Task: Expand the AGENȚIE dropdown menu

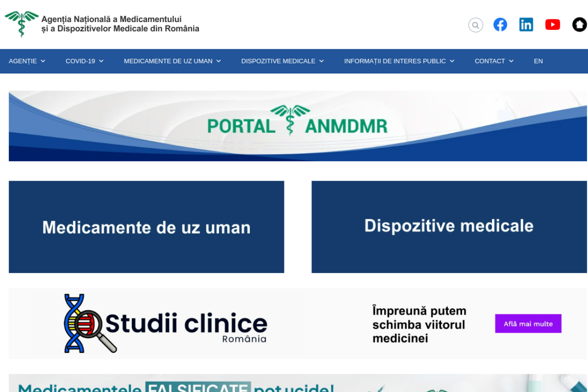Action: coord(27,61)
